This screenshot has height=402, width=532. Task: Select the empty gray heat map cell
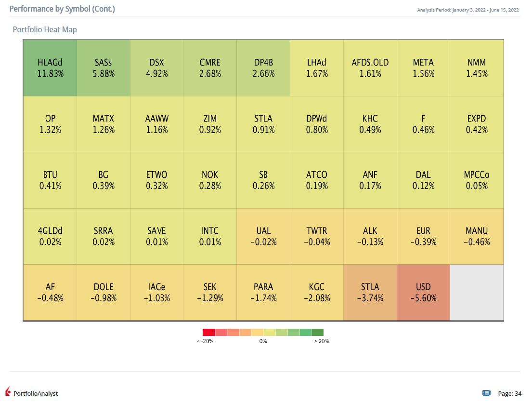point(477,293)
